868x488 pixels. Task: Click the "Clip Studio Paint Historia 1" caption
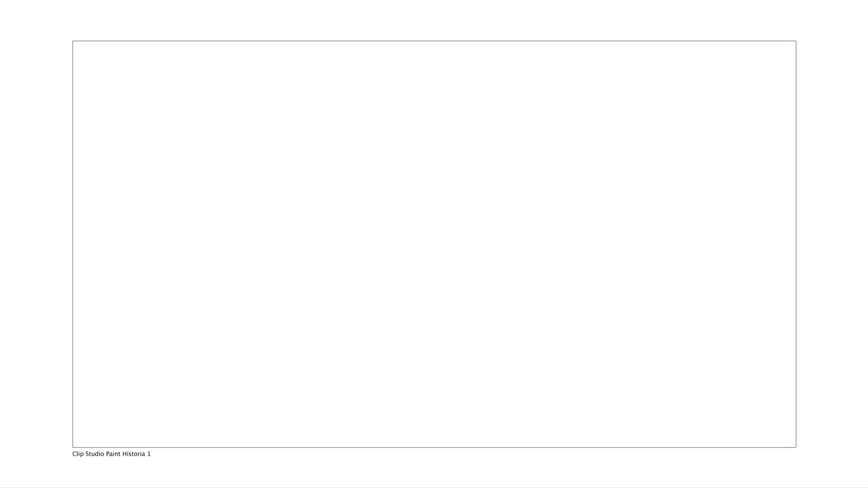tap(111, 454)
